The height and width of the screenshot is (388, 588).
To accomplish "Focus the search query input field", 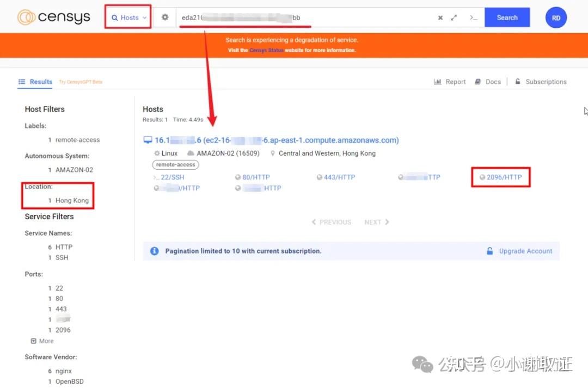I will [305, 17].
